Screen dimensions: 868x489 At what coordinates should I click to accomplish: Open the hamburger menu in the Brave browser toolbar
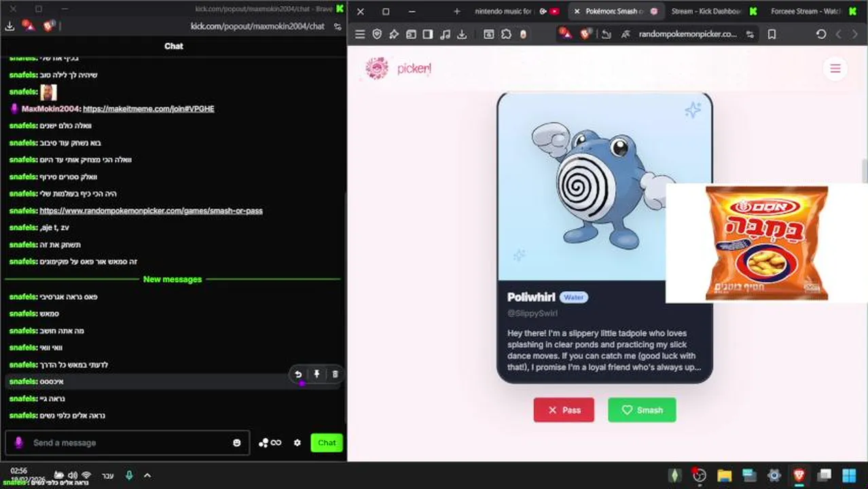tap(360, 34)
